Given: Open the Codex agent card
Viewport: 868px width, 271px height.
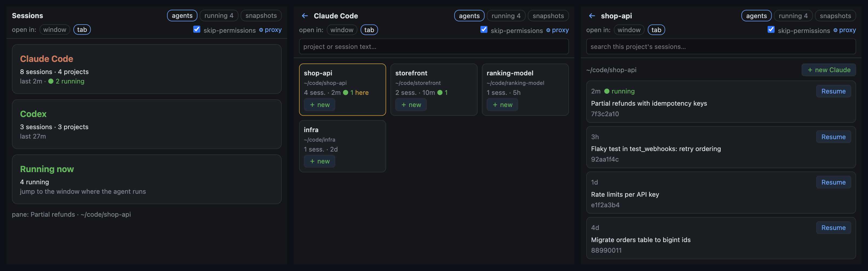Looking at the screenshot, I should coord(147,124).
